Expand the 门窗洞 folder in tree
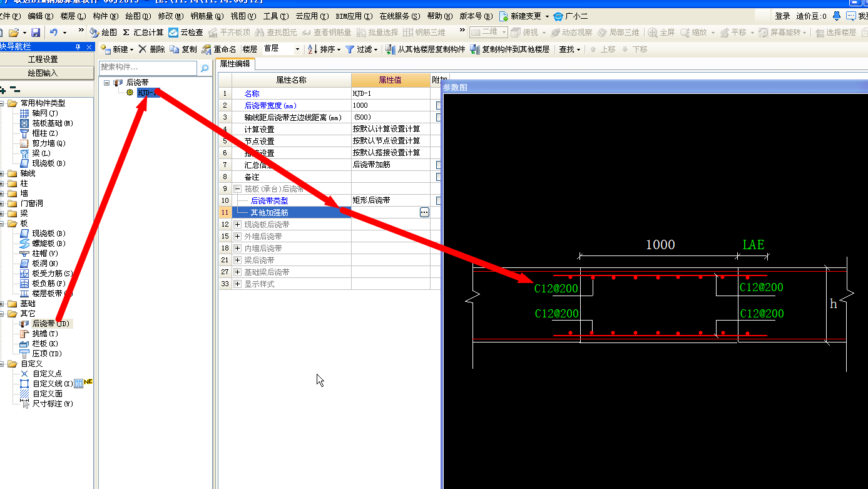The height and width of the screenshot is (489, 868). tap(3, 203)
